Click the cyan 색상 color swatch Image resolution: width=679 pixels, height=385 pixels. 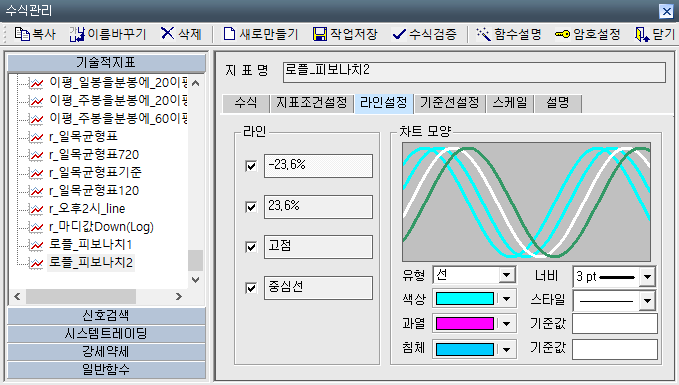pos(465,299)
